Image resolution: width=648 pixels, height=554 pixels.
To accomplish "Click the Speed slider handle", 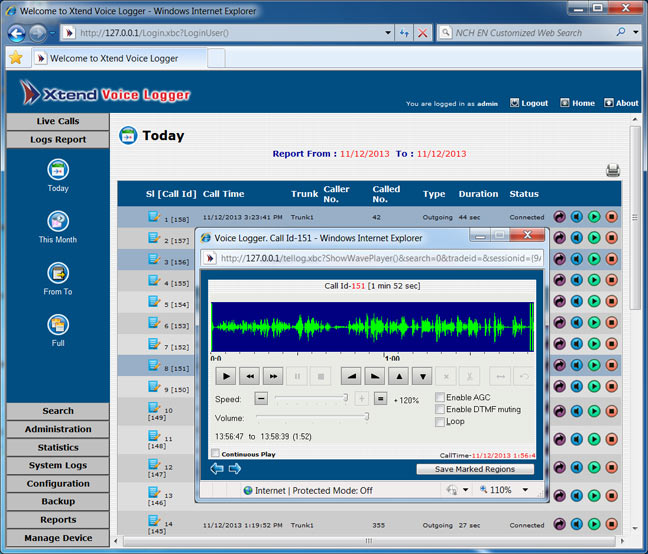I will tap(346, 397).
